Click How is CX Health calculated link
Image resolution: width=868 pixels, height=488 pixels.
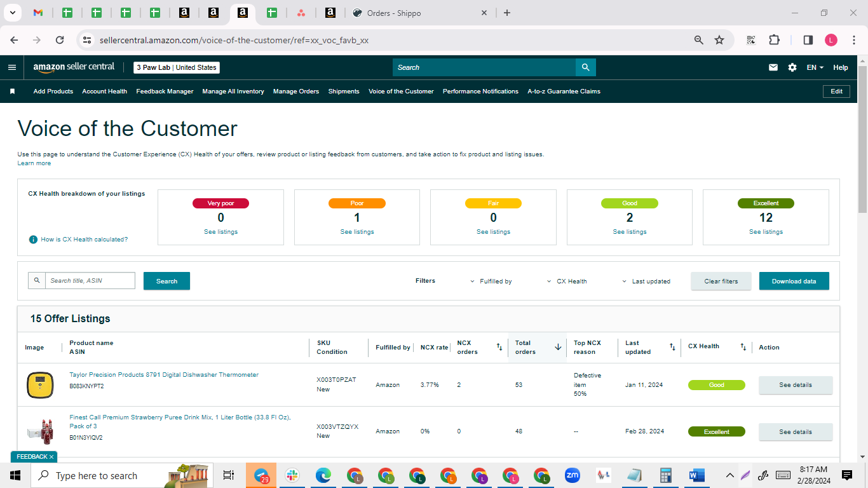pos(84,240)
